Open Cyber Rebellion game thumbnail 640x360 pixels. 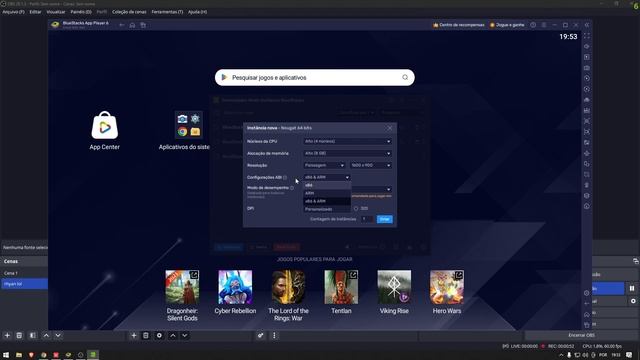click(x=235, y=287)
